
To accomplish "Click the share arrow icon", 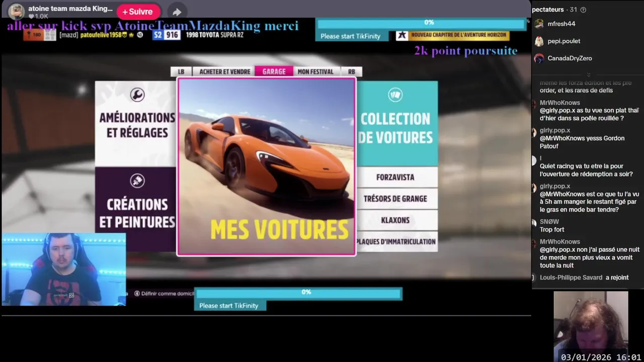I will pyautogui.click(x=177, y=12).
